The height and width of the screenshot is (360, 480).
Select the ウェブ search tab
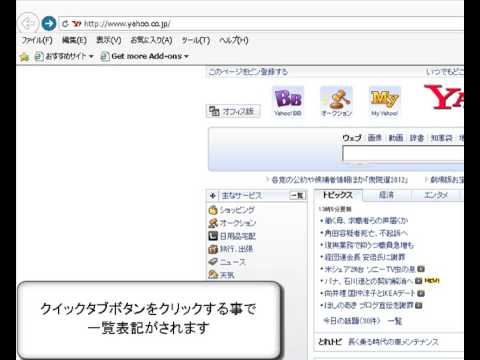tap(352, 138)
